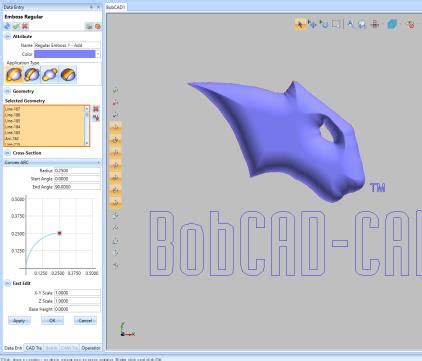Open the Convex ARC cross-section dropdown
Screen dimensions: 422x361
98,162
